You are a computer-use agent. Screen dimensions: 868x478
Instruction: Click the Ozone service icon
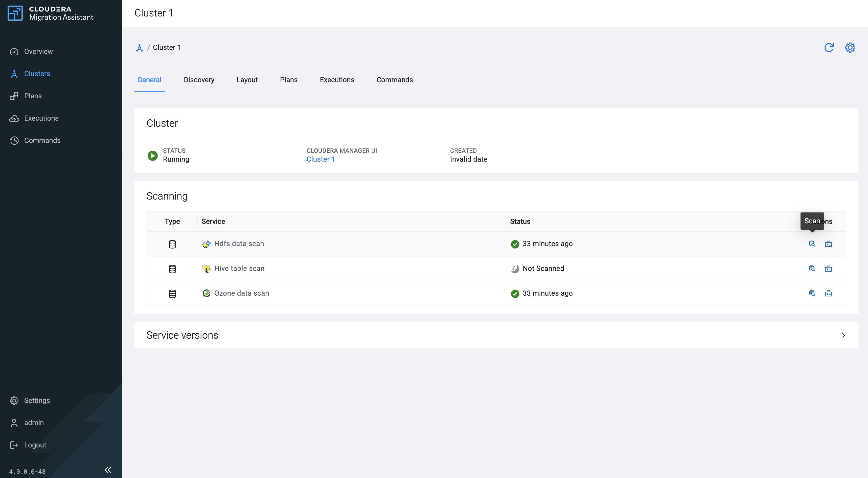pyautogui.click(x=207, y=294)
